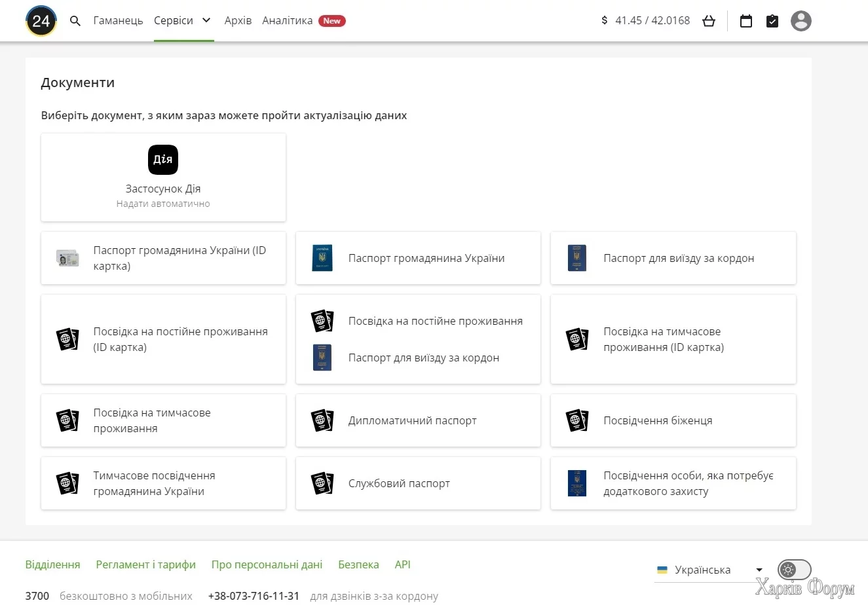Select the Посвідчення біженця document
868x607 pixels.
[x=673, y=420]
